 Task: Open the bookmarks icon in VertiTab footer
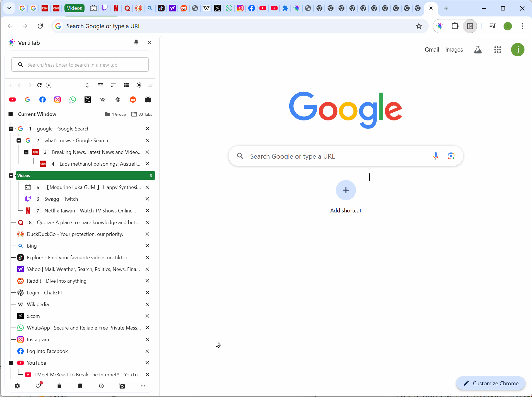tap(80, 386)
